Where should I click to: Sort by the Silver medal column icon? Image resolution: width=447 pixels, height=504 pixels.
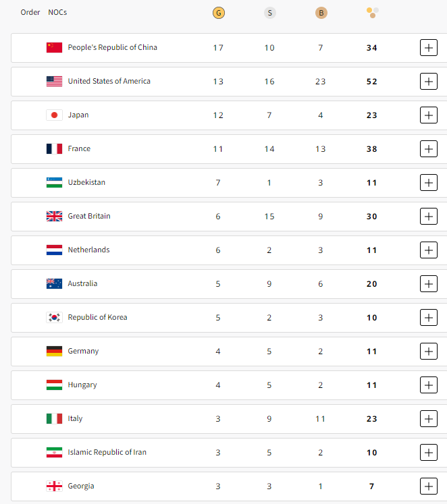(x=270, y=13)
